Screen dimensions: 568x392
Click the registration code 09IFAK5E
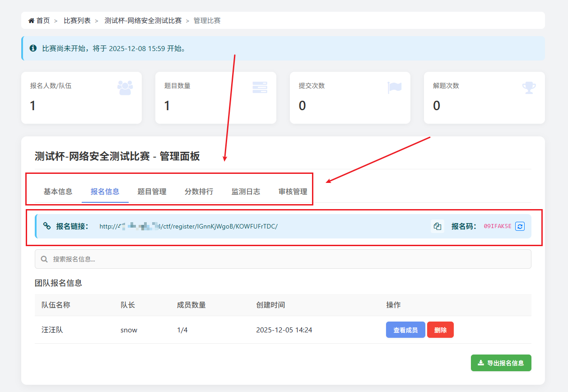point(498,226)
